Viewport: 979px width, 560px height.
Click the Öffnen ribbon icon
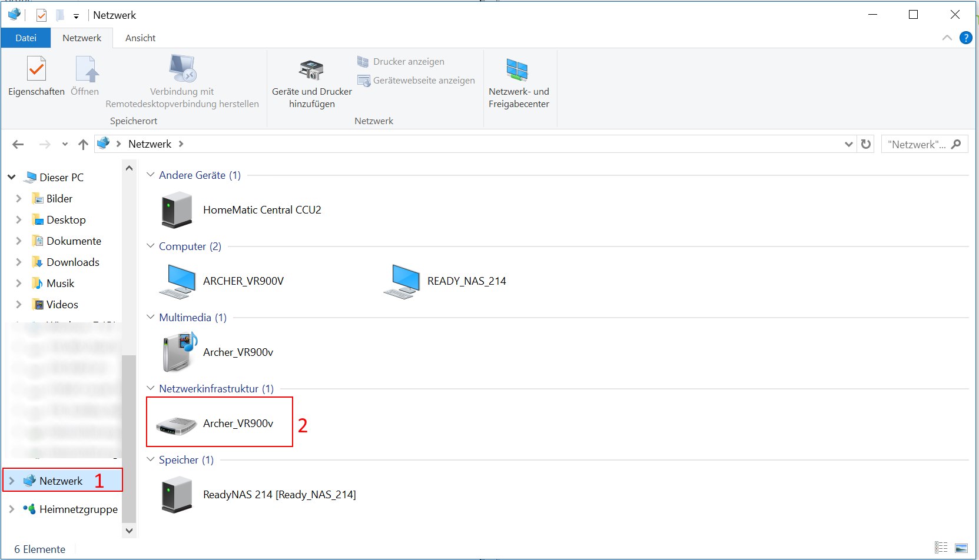[x=85, y=75]
